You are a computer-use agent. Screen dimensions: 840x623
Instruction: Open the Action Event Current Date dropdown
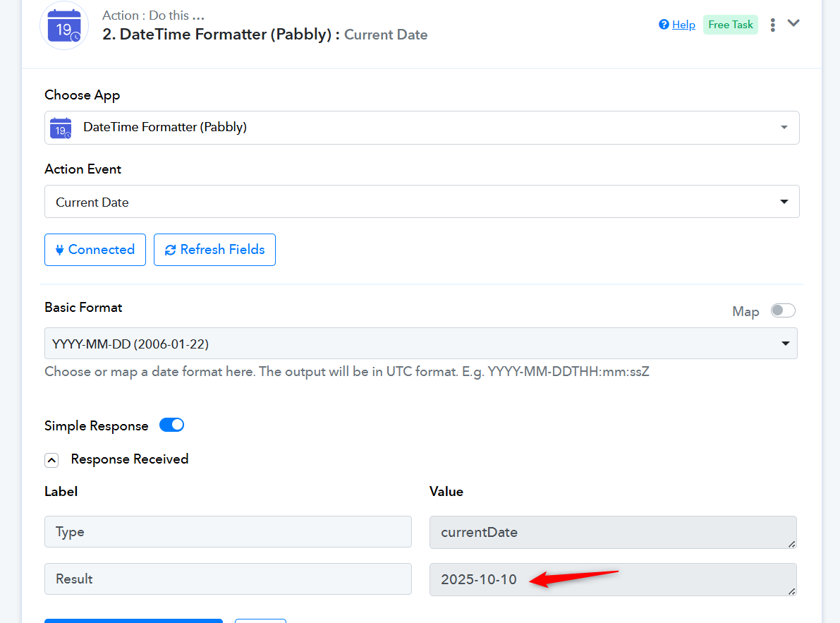[x=422, y=201]
